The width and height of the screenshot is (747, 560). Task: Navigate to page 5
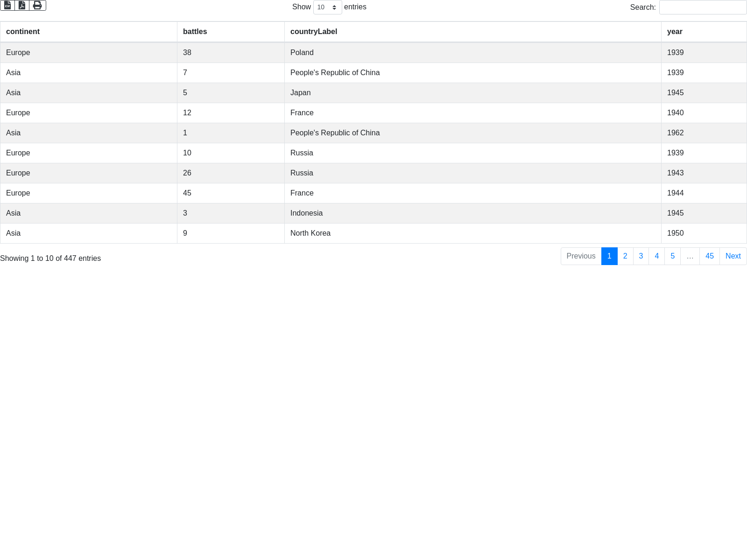tap(672, 256)
